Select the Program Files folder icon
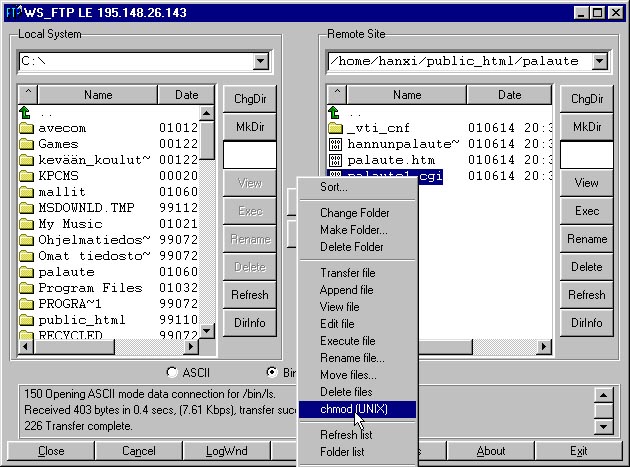 pos(27,288)
